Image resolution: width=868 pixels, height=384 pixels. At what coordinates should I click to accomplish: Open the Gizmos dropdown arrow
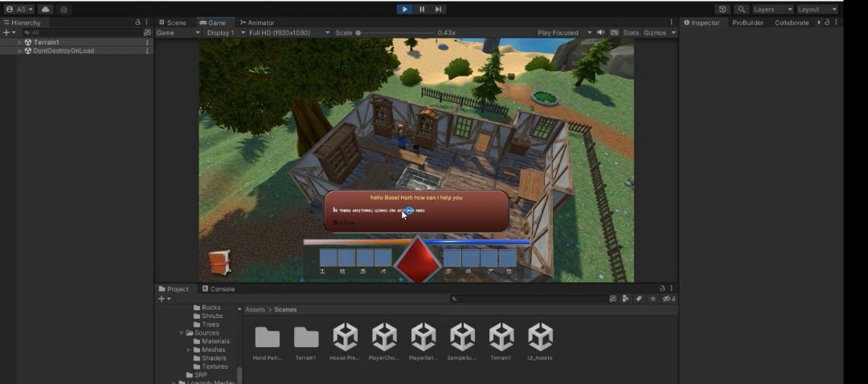[674, 33]
